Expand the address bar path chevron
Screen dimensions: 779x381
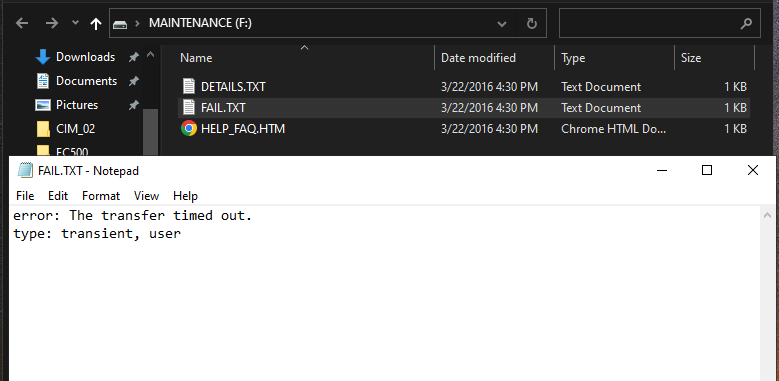click(x=138, y=23)
